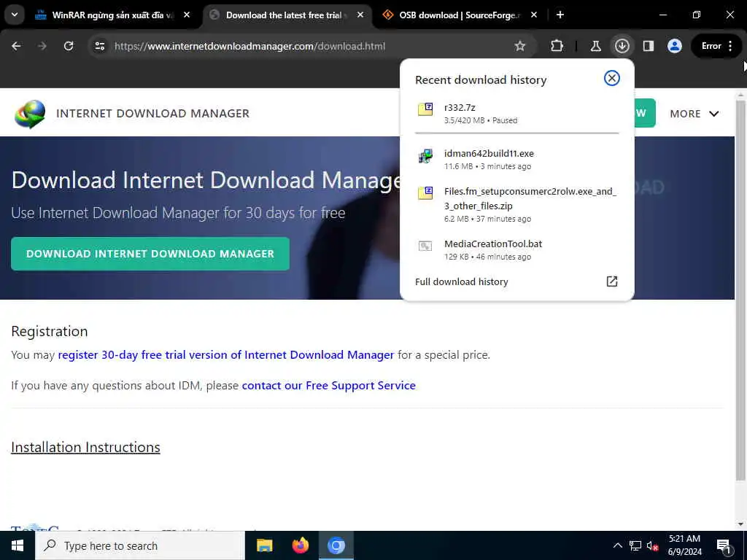Image resolution: width=747 pixels, height=560 pixels.
Task: Open the Files.fm_setupconsumerc2rolw zip download
Action: (517, 205)
